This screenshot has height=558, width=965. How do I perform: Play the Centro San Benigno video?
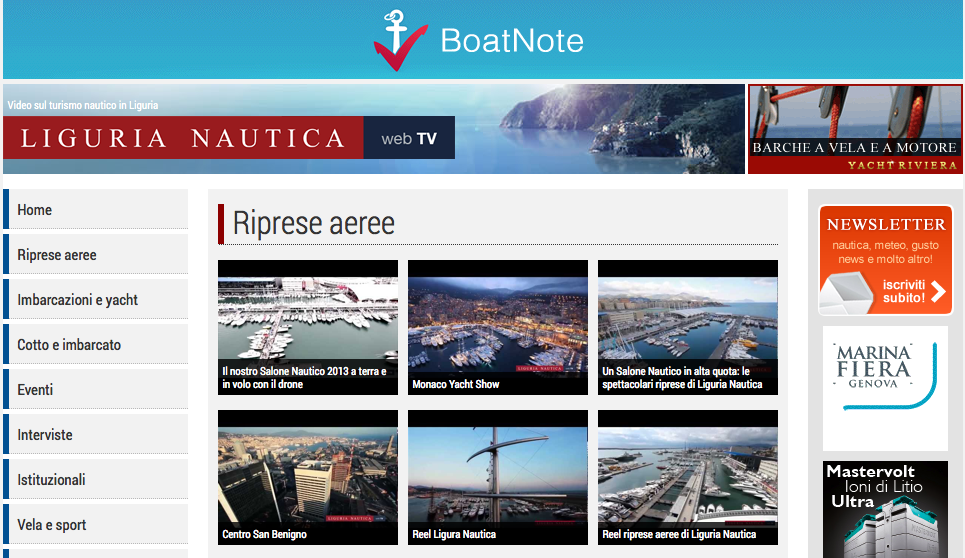click(x=308, y=477)
